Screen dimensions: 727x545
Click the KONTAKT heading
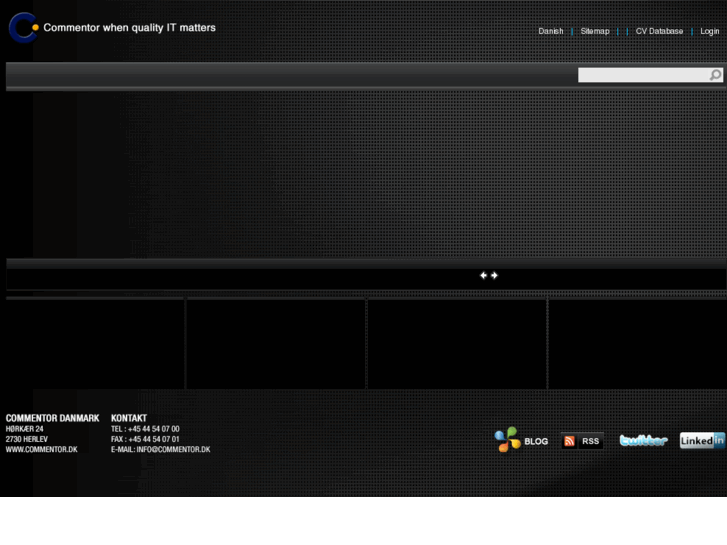pos(129,418)
